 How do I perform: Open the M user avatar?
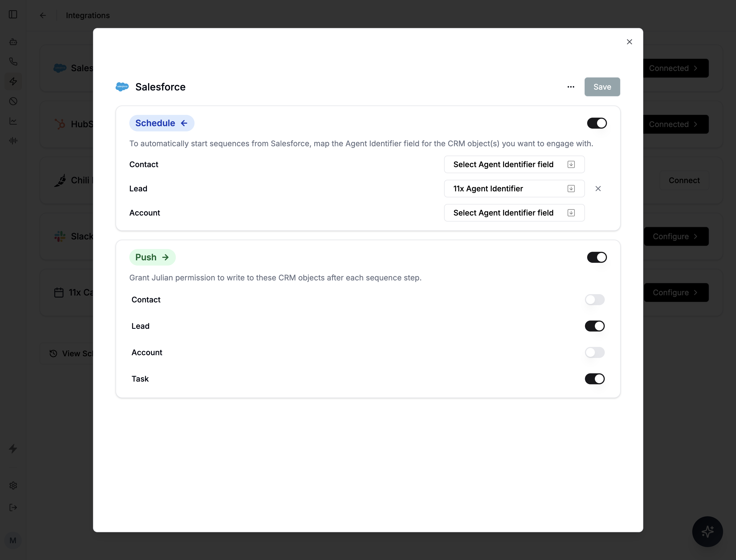pyautogui.click(x=13, y=541)
